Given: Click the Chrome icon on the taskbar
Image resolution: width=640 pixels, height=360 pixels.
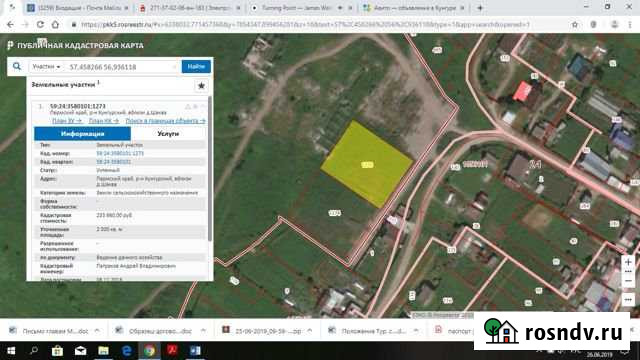Looking at the screenshot, I should pyautogui.click(x=149, y=351).
